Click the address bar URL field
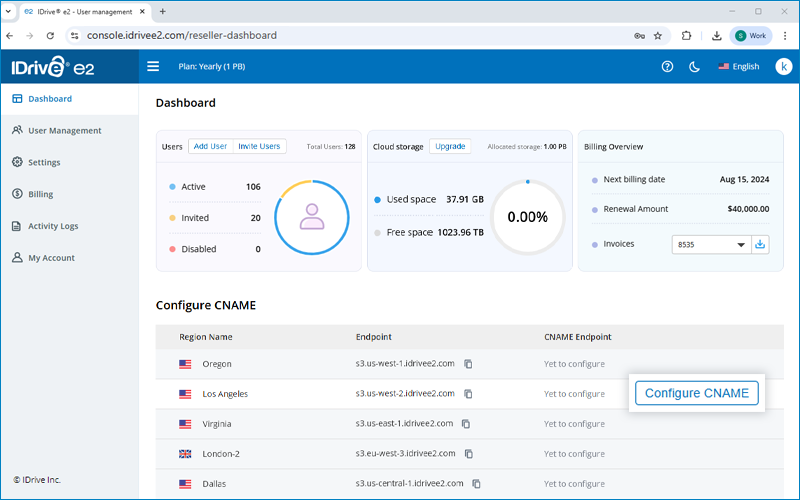Viewport: 800px width, 500px height. 367,36
